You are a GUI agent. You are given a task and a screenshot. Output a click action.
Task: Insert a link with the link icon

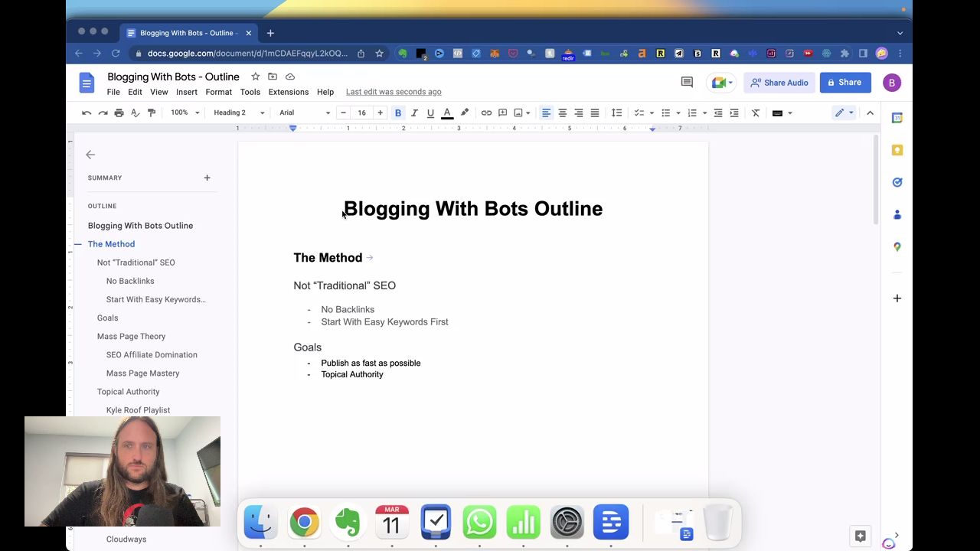[486, 113]
